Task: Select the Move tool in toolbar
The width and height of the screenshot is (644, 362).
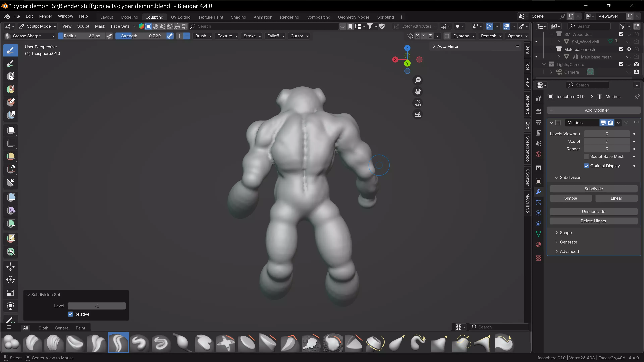Action: [11, 267]
